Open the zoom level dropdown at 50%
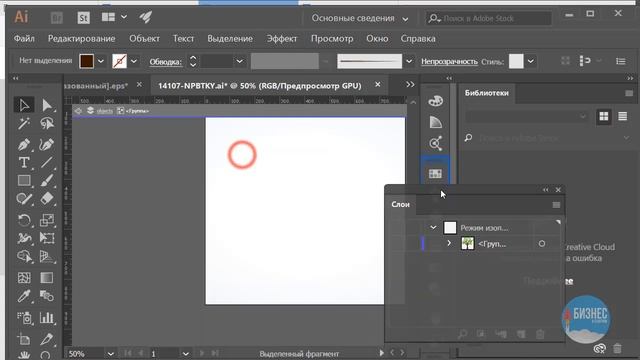Image resolution: width=640 pixels, height=360 pixels. point(110,353)
